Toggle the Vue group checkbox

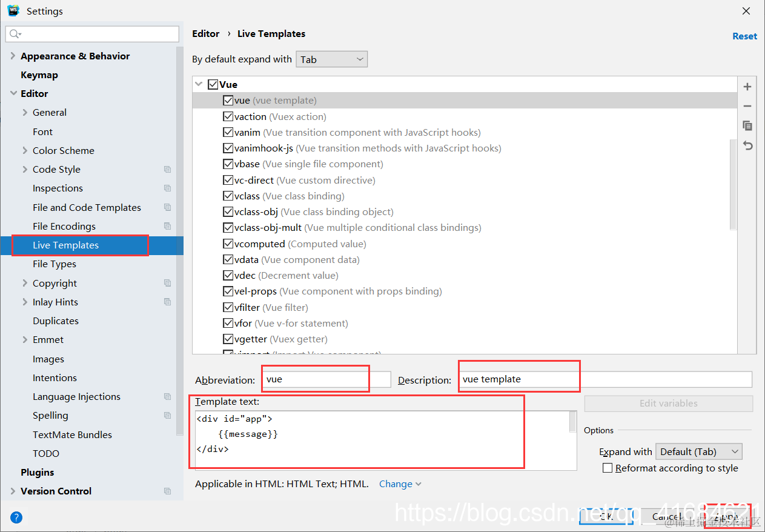coord(213,85)
